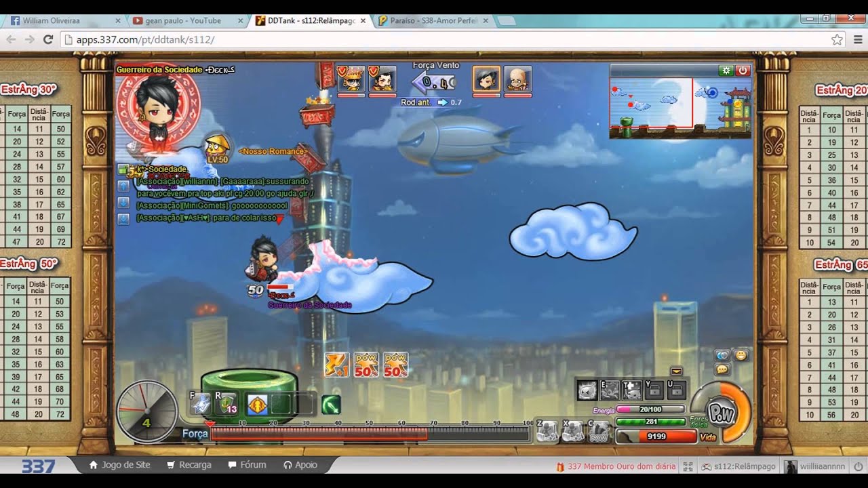This screenshot has height=488, width=868.
Task: Select the first prop skill icon
Action: 587,390
